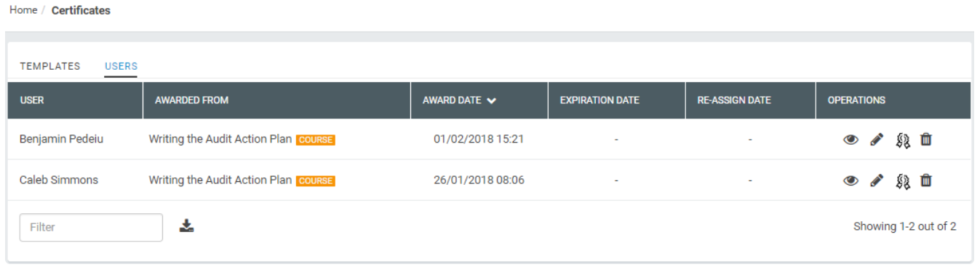Sort by the User column header
Screen dimensions: 980x275
tap(32, 100)
